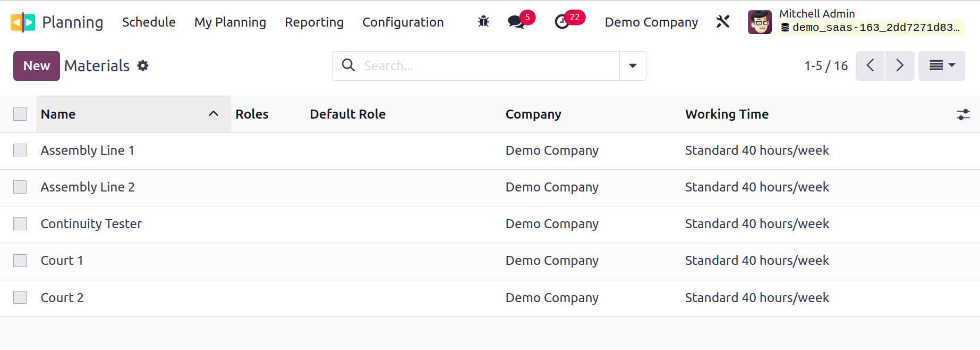Click the 1-5 / 16 pager counter
Screen dimensions: 980x350
(826, 66)
